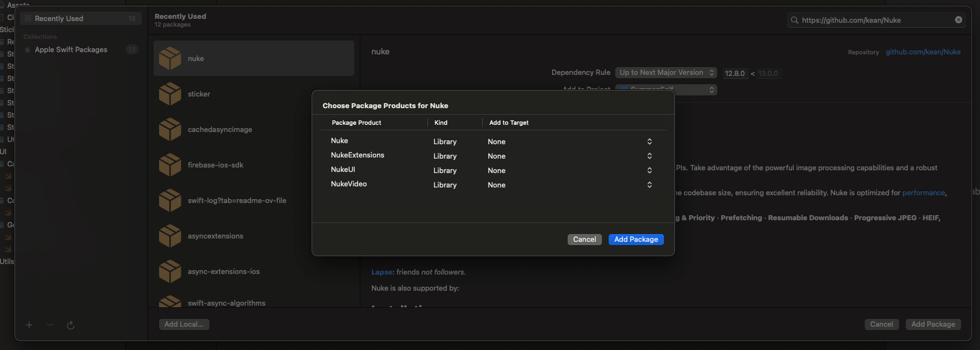Select the firebase-ios-sdk package name

(x=216, y=165)
